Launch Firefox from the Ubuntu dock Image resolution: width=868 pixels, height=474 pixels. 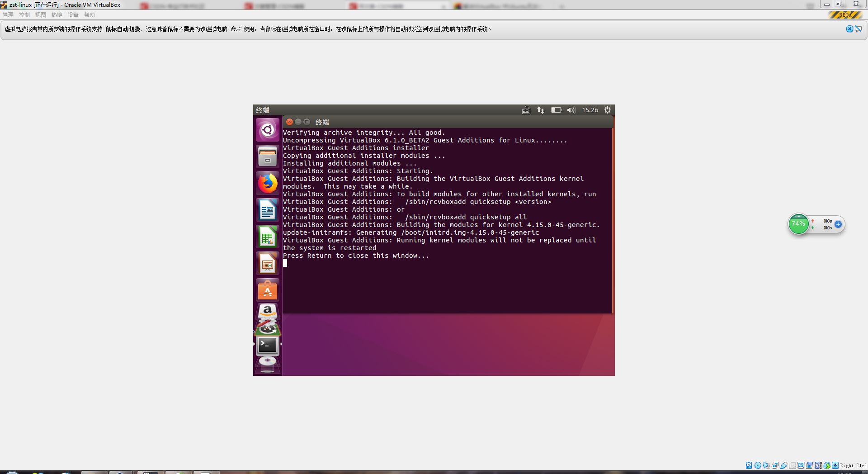[268, 183]
